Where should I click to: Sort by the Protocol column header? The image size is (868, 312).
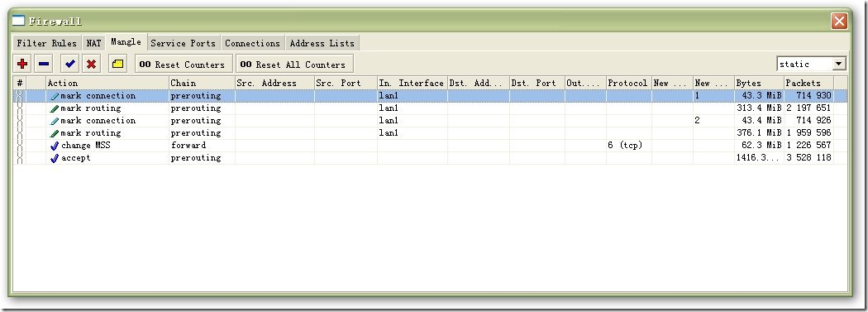629,83
